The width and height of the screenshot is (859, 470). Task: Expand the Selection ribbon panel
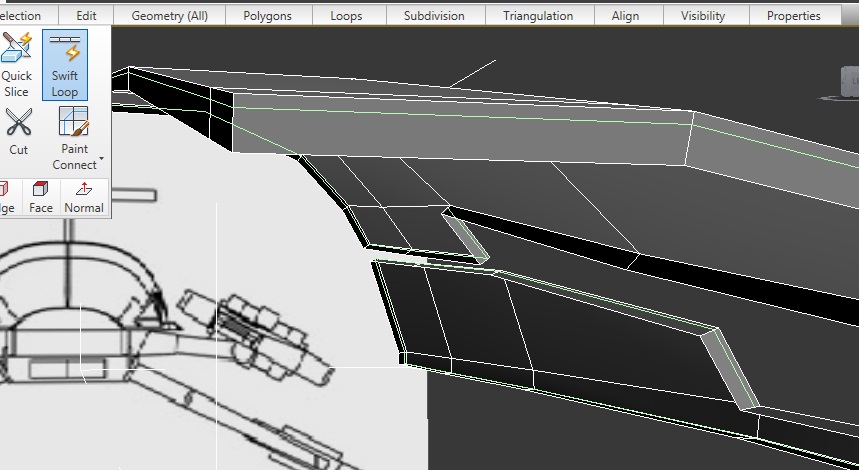tap(21, 16)
